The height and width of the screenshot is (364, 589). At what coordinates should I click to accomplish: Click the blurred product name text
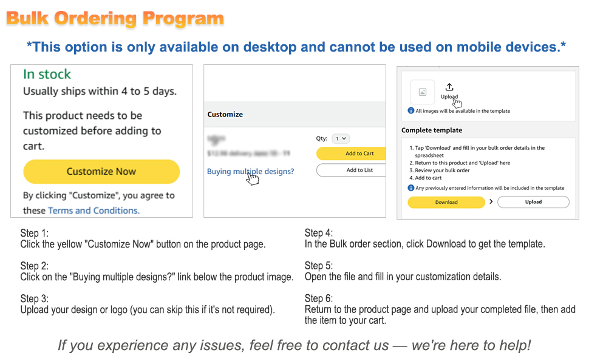click(216, 140)
